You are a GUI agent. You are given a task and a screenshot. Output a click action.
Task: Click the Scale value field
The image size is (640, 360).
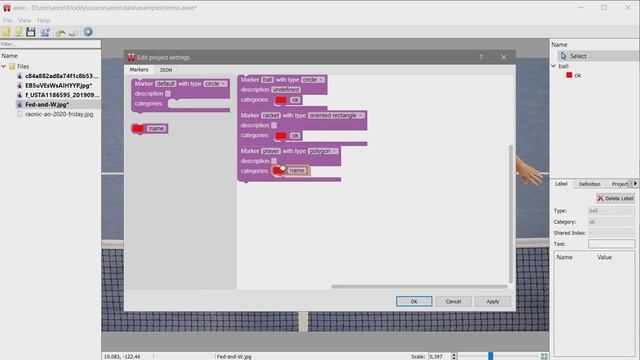[x=440, y=356]
